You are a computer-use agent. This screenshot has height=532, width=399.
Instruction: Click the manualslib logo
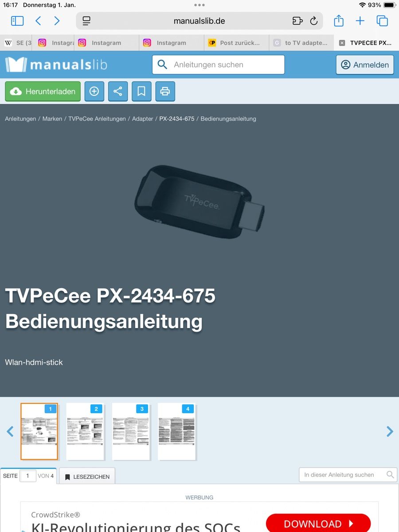56,65
